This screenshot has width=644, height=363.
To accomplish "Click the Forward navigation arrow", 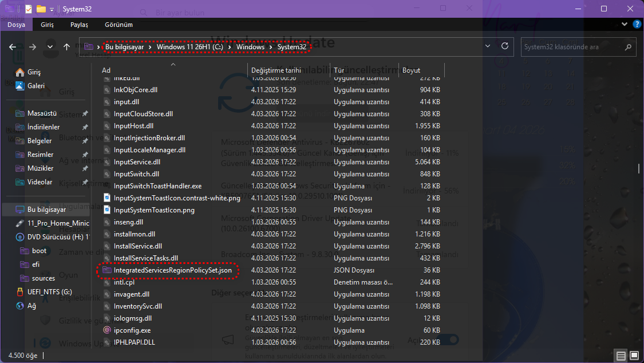I will point(33,47).
